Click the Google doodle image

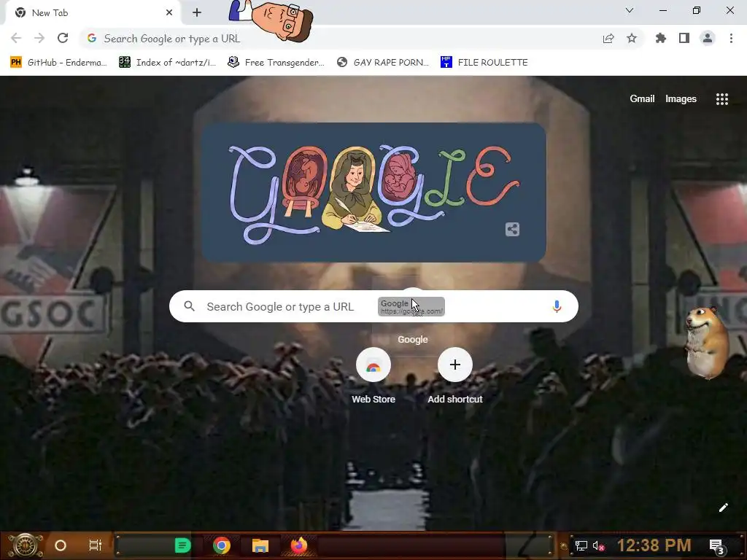point(374,192)
